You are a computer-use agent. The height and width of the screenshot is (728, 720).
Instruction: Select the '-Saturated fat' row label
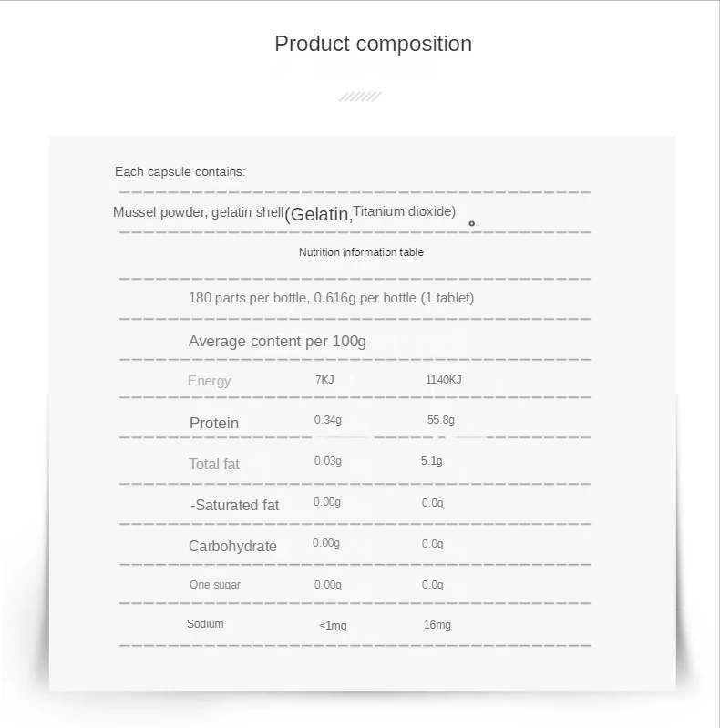[234, 505]
